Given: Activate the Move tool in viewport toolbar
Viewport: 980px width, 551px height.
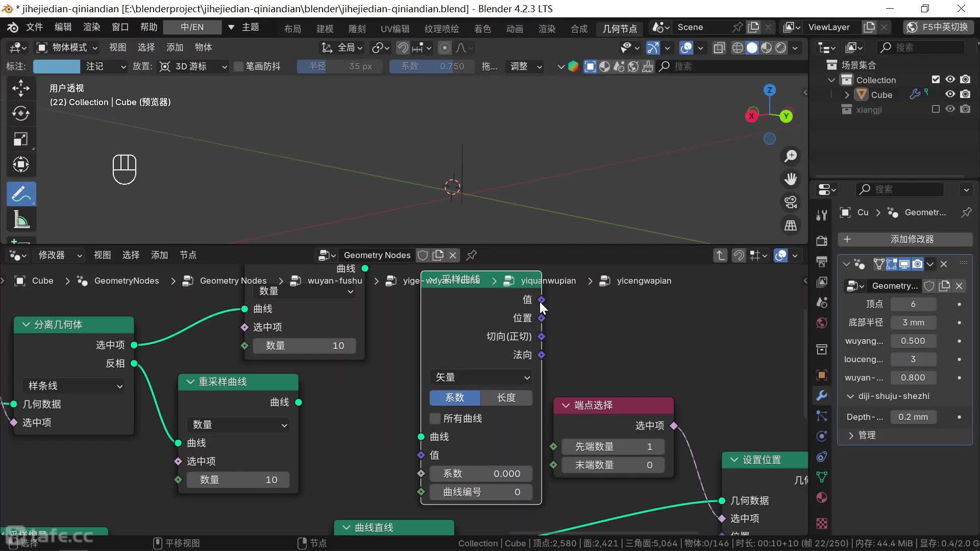Looking at the screenshot, I should point(21,88).
